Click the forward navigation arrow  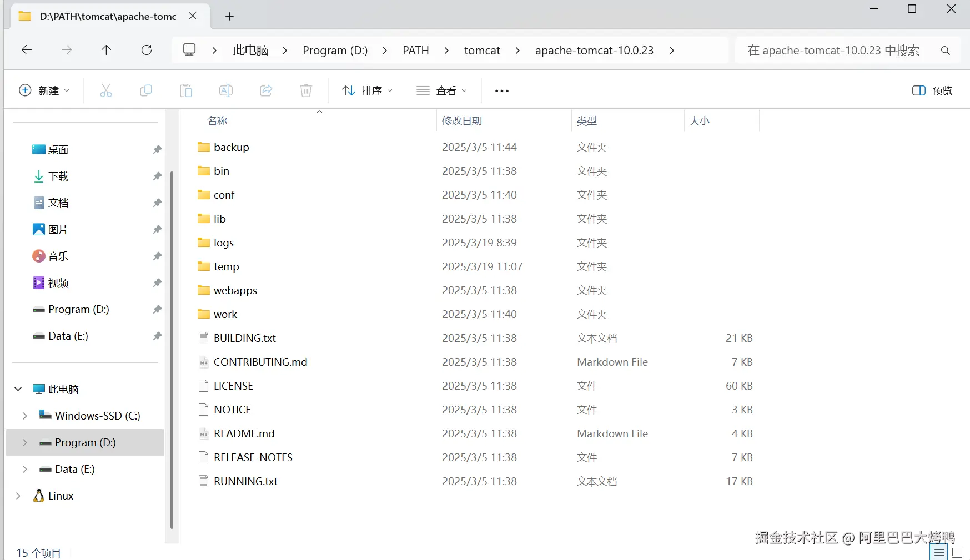coord(67,50)
